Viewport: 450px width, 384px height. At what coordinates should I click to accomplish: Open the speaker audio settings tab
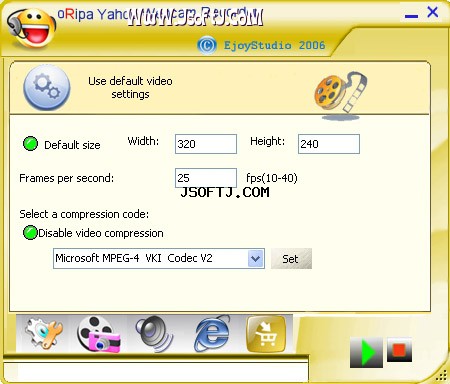(x=154, y=334)
